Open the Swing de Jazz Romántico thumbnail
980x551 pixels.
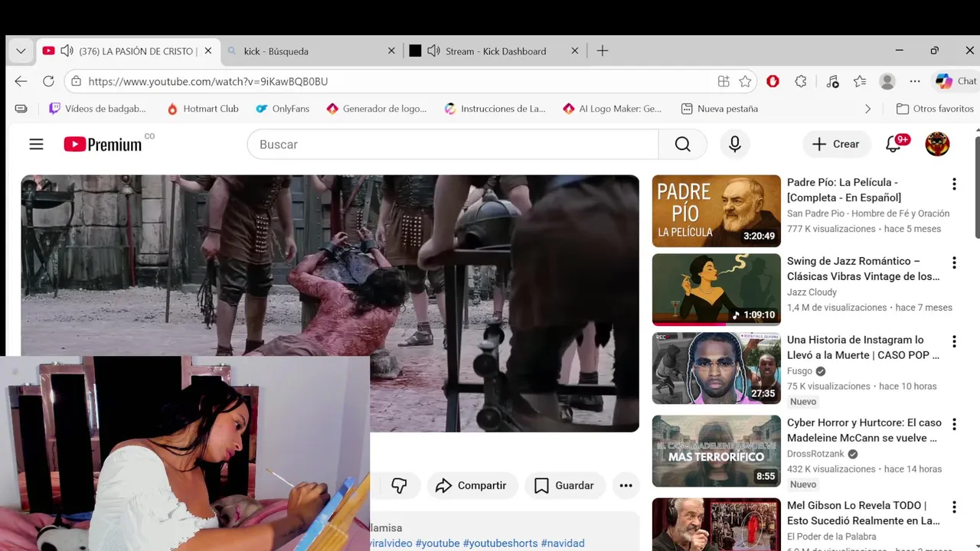pos(716,289)
